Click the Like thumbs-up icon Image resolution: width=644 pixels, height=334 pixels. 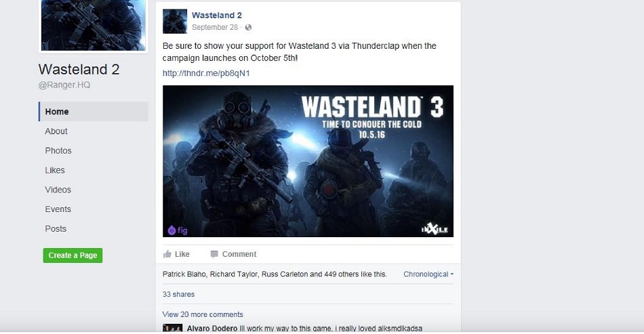pyautogui.click(x=167, y=254)
